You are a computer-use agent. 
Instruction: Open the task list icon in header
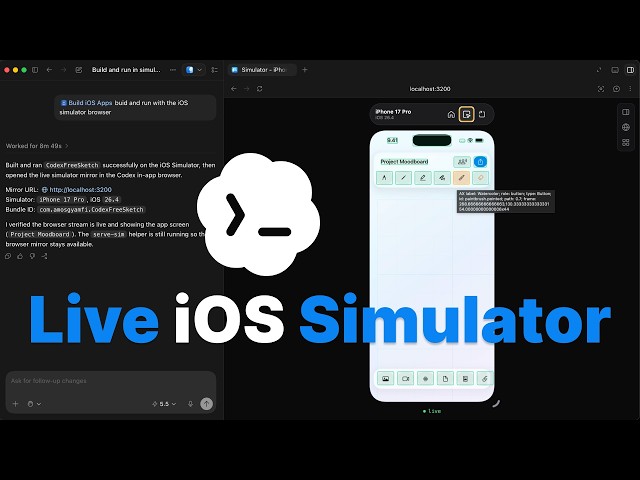click(x=215, y=70)
